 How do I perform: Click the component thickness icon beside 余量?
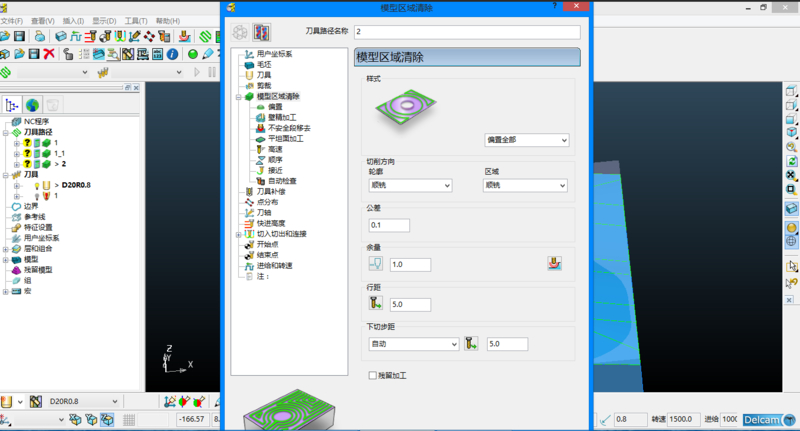(x=555, y=264)
